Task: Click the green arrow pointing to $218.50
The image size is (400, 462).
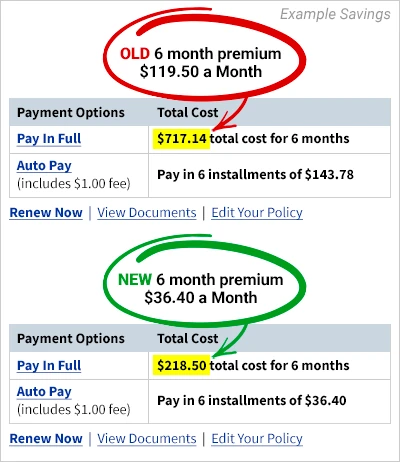Action: pos(230,341)
